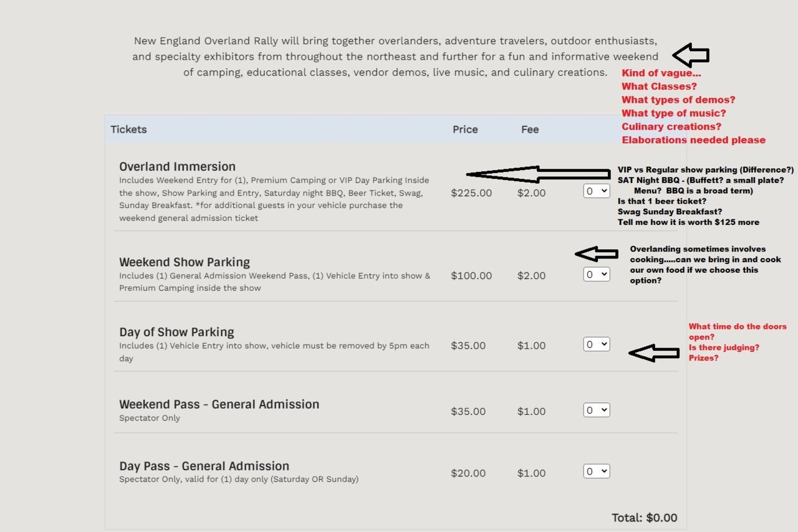The image size is (798, 532).
Task: Open quantity dropdown for Weekend Pass General Admission
Action: point(597,410)
